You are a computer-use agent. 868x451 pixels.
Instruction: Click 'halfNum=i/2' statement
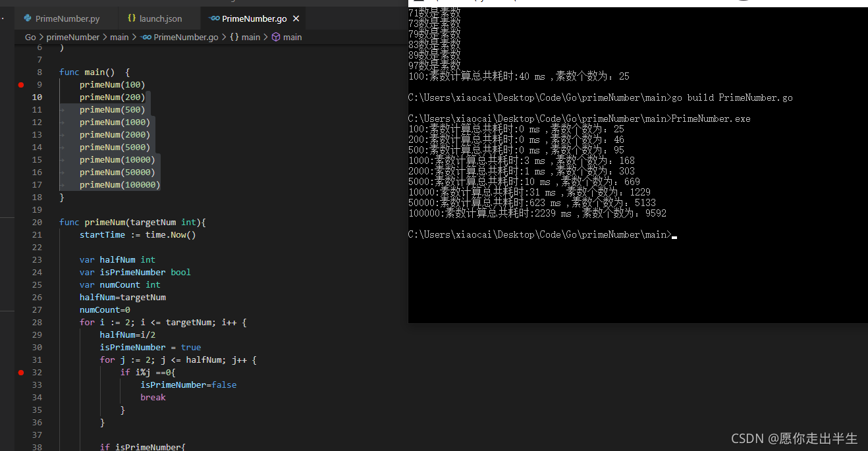pyautogui.click(x=128, y=334)
